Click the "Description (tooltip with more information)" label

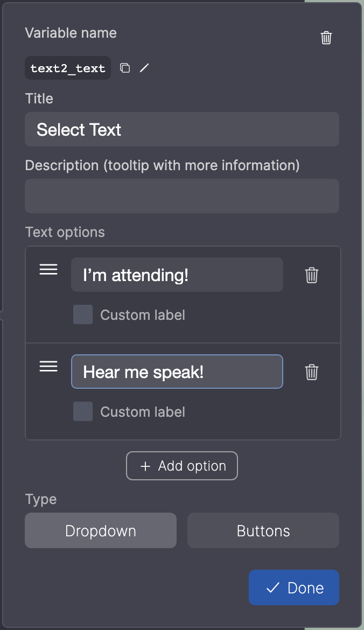point(162,165)
